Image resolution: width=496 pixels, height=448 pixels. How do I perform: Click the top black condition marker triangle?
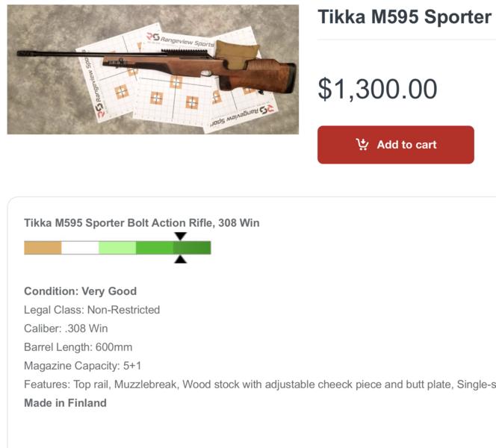(181, 236)
